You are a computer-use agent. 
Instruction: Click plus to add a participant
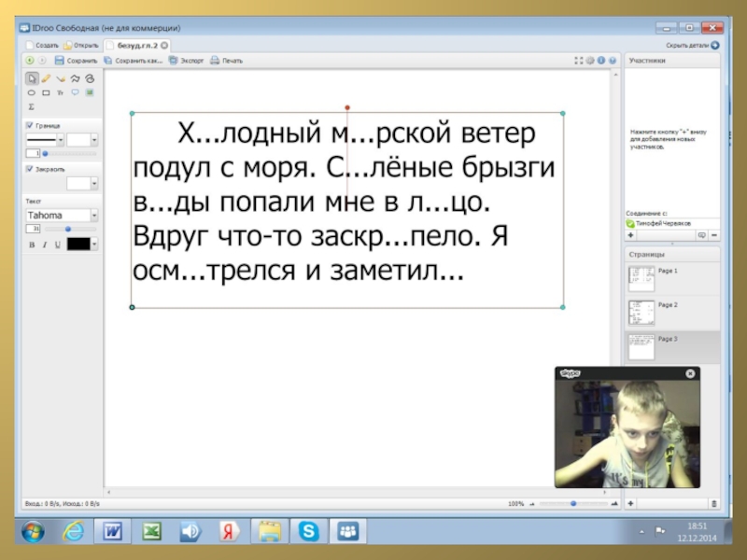pos(631,235)
